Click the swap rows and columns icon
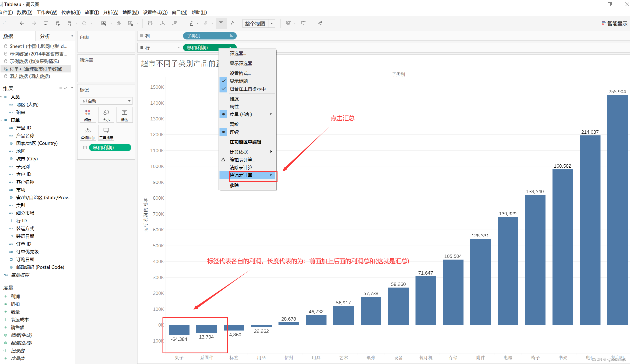 [150, 23]
